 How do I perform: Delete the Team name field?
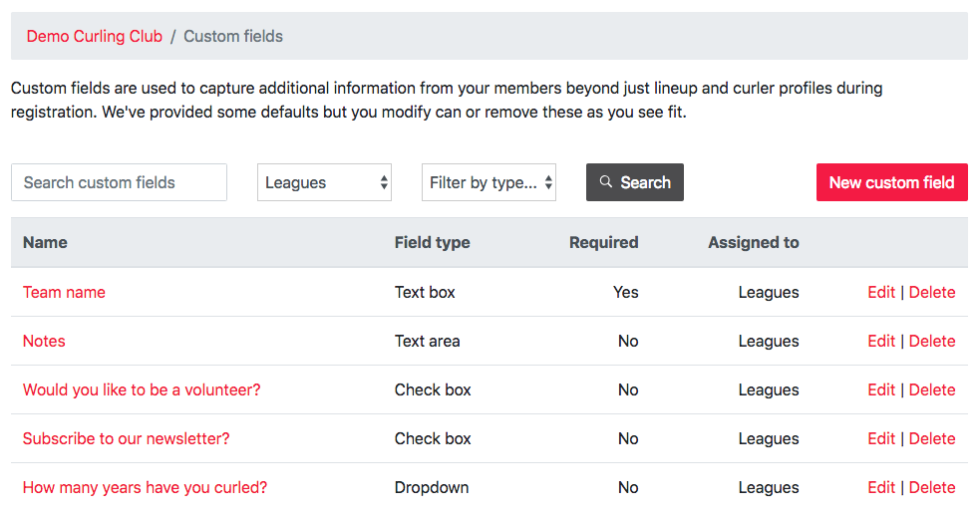932,293
